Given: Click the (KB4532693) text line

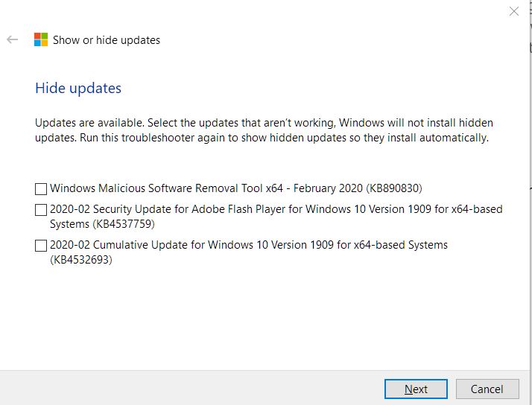Looking at the screenshot, I should coord(80,261).
